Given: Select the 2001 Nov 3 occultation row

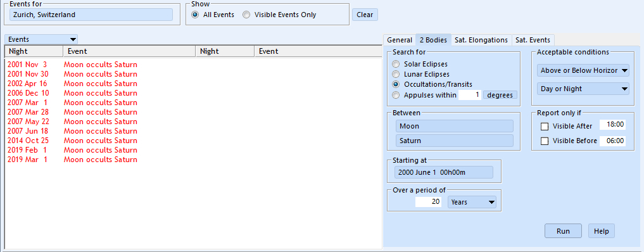Looking at the screenshot, I should point(72,65).
